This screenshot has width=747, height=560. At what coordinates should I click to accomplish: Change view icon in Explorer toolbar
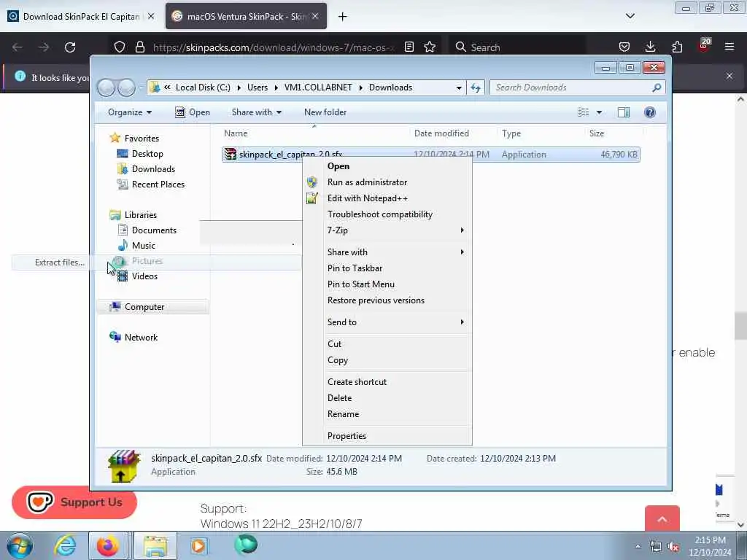584,112
